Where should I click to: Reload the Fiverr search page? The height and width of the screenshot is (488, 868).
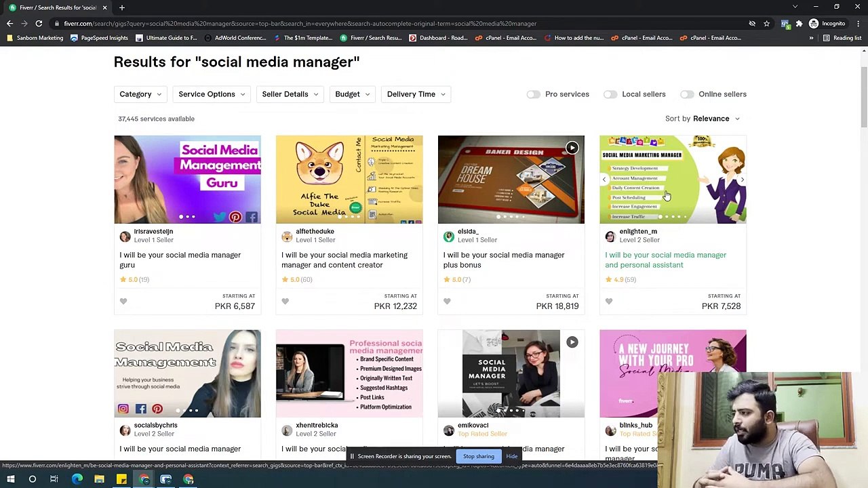(x=39, y=24)
